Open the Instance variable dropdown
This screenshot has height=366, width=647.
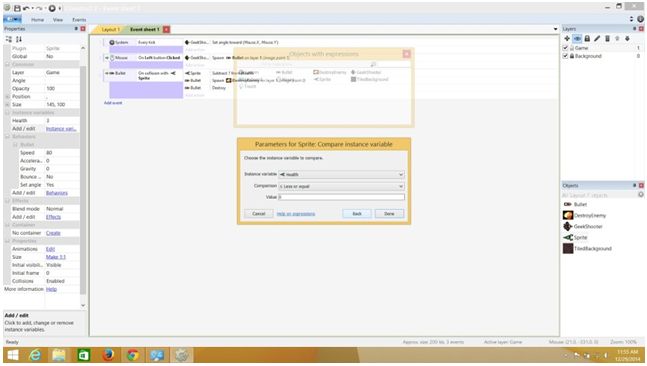pos(342,175)
